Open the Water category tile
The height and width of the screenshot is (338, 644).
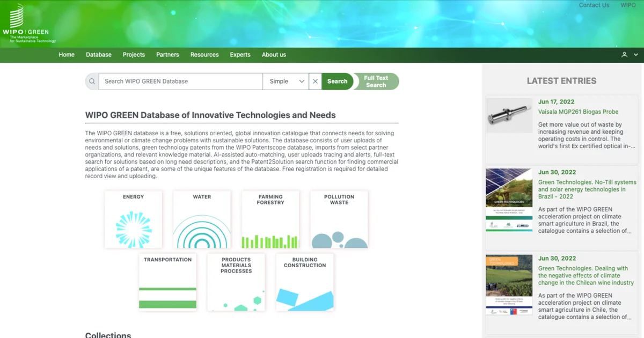[202, 219]
